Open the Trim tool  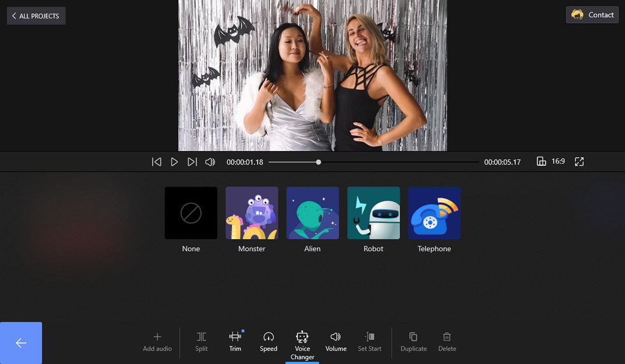click(235, 342)
